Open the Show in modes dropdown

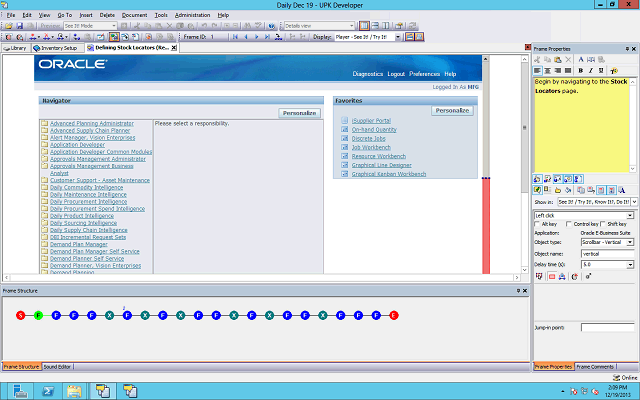coord(634,202)
